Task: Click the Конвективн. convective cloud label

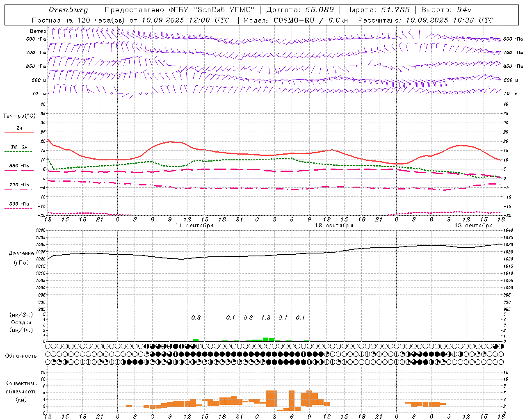Action: point(21,383)
